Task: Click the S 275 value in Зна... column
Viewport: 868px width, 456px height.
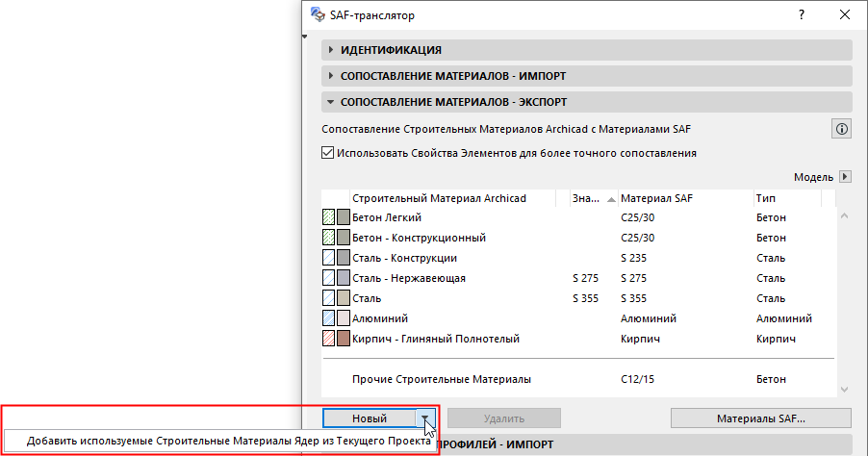Action: click(x=586, y=278)
